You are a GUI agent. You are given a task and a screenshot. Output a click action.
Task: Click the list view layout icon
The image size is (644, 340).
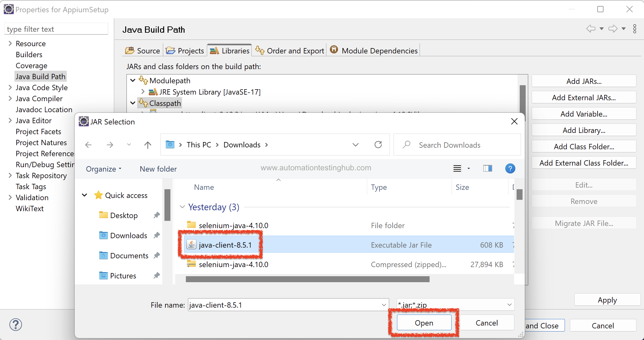pyautogui.click(x=457, y=168)
